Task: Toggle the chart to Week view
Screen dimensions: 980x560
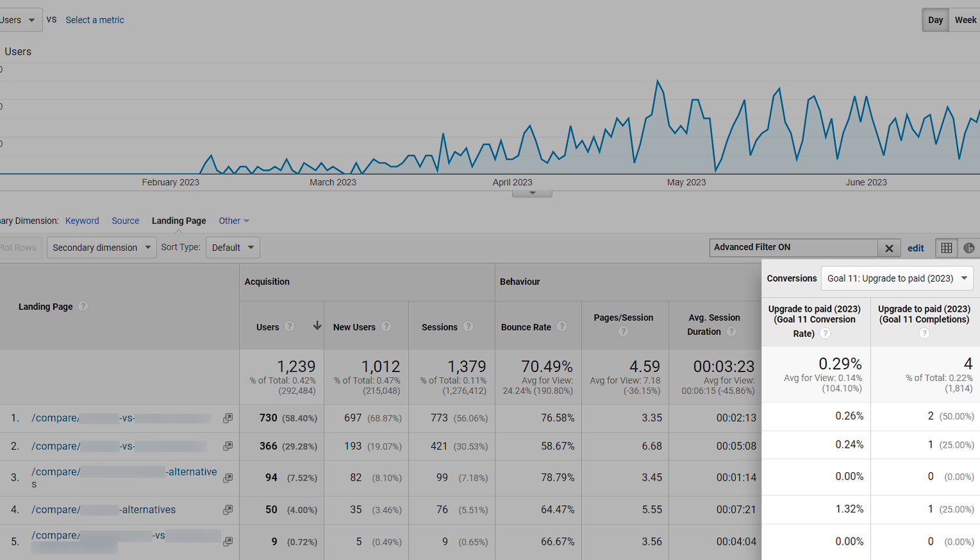Action: [965, 20]
